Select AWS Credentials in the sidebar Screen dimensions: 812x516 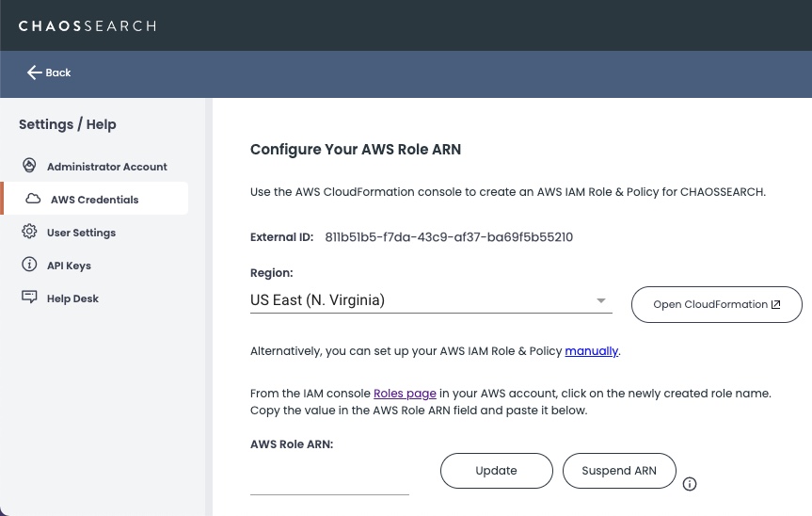[x=95, y=200]
